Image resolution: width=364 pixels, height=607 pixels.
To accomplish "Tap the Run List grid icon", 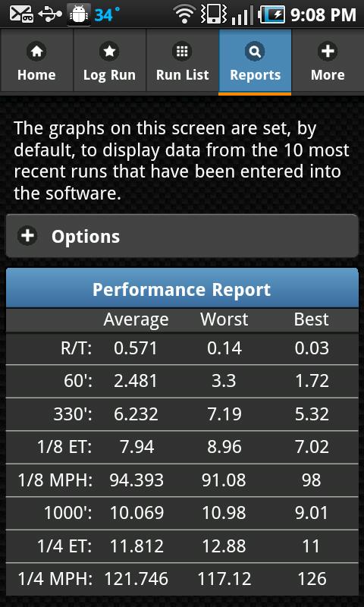I will pos(182,52).
